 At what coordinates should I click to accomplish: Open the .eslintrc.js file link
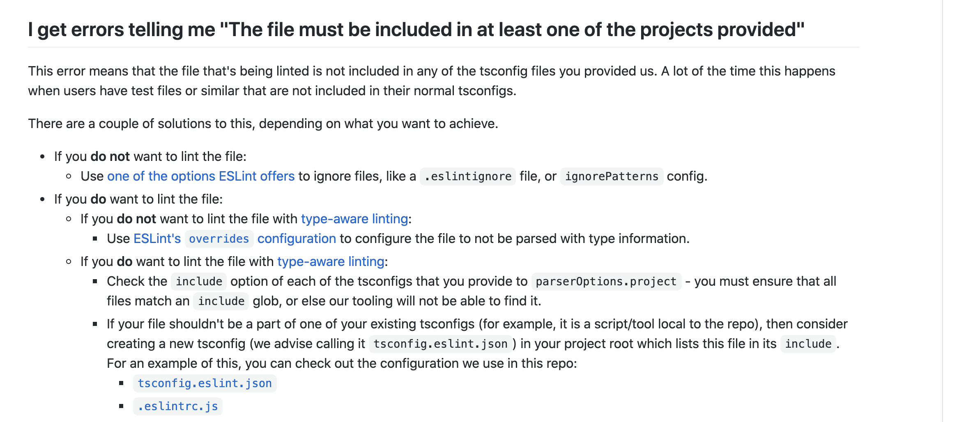(177, 406)
